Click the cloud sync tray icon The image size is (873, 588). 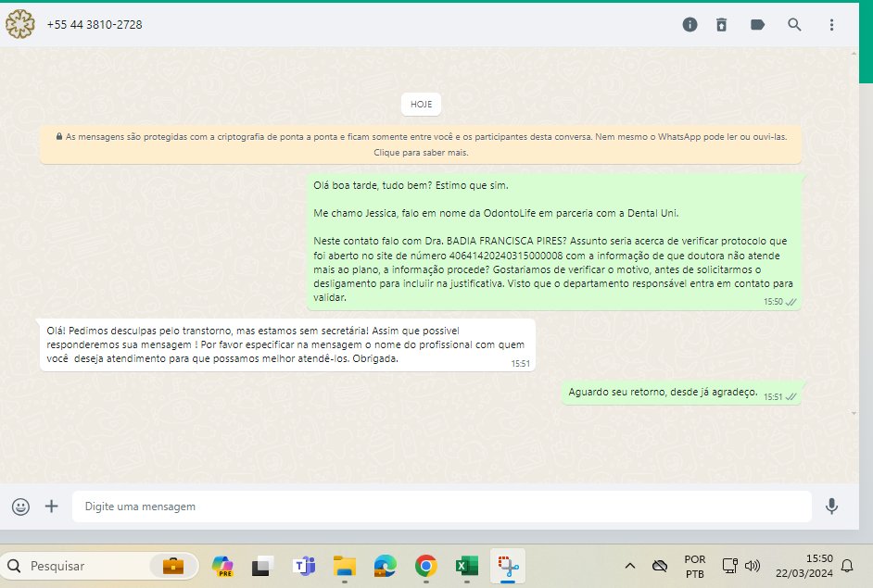coord(660,567)
